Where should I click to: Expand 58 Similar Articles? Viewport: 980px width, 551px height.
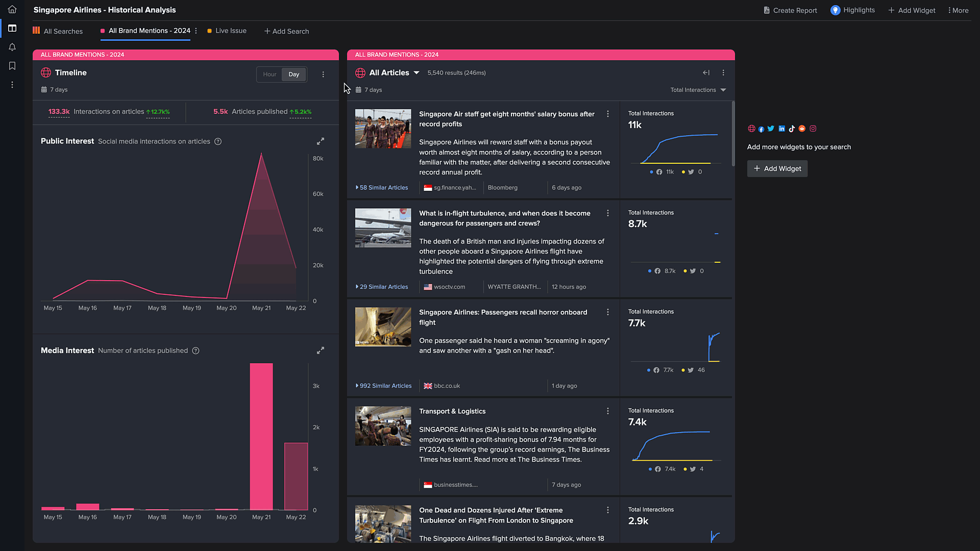coord(382,188)
